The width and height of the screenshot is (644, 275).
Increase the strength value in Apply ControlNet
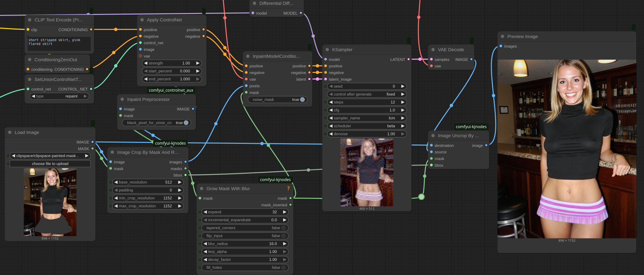[198, 63]
